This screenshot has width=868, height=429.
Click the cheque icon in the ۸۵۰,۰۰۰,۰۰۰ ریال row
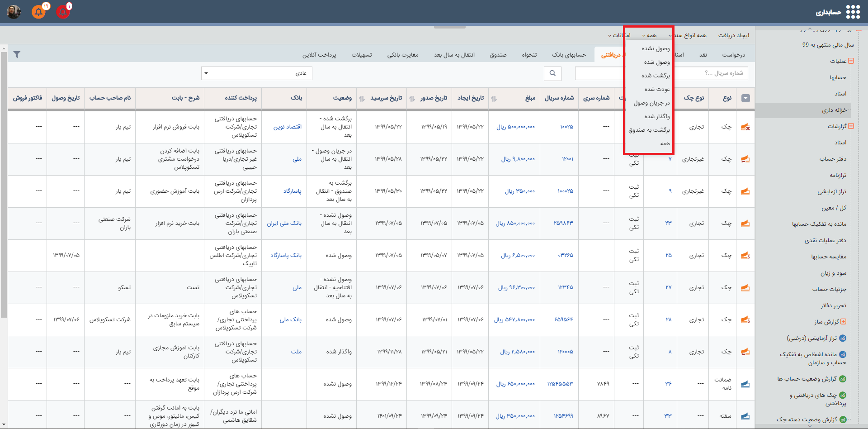click(745, 224)
